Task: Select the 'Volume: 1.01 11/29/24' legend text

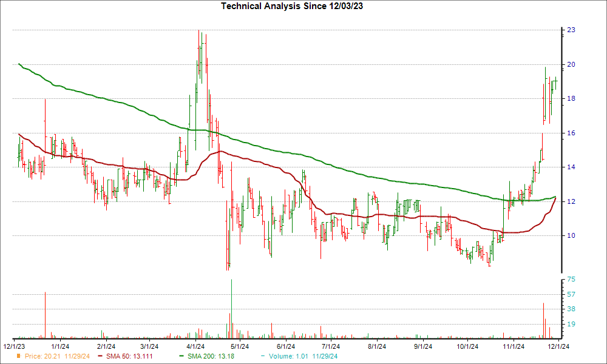Action: (303, 356)
